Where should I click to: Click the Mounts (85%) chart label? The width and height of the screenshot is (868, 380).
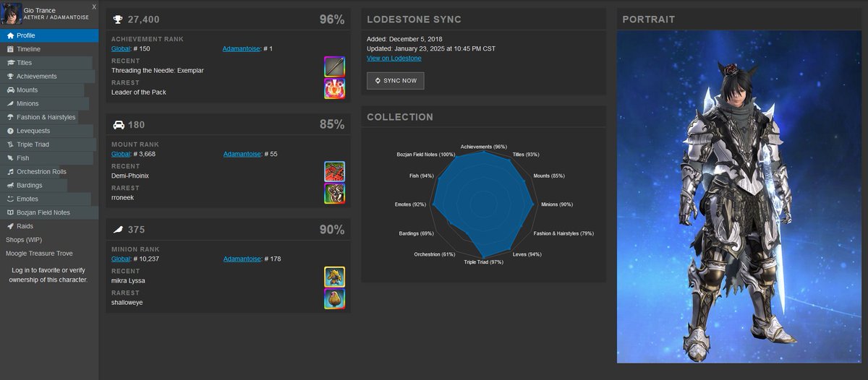click(549, 176)
